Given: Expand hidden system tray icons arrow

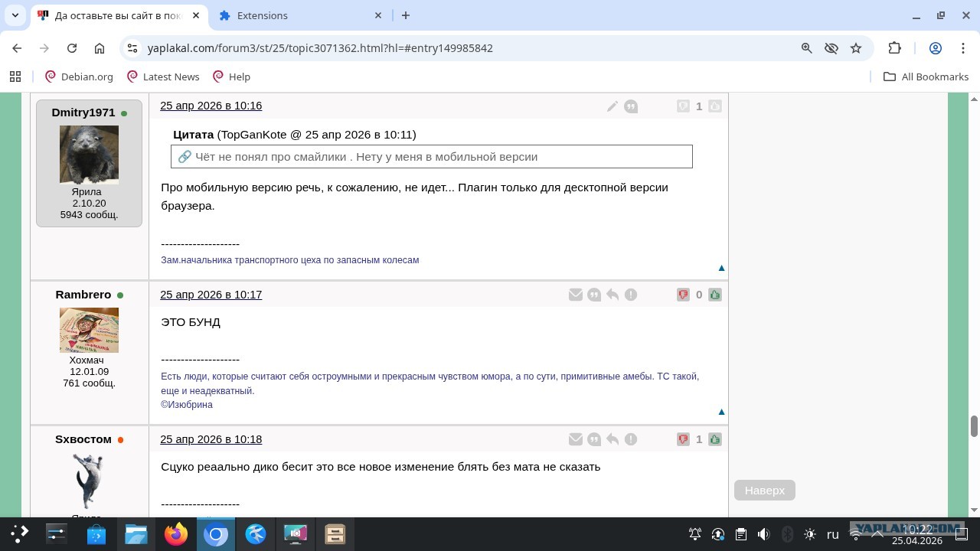Looking at the screenshot, I should 878,534.
